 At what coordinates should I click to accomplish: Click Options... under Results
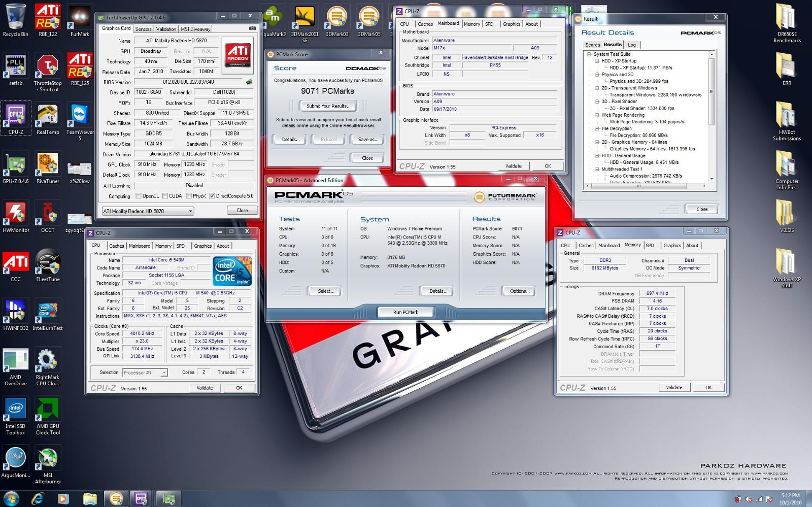[x=520, y=291]
